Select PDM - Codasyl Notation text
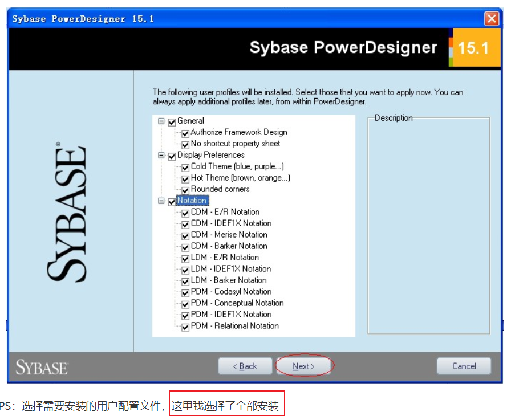511x420 pixels. click(x=231, y=292)
